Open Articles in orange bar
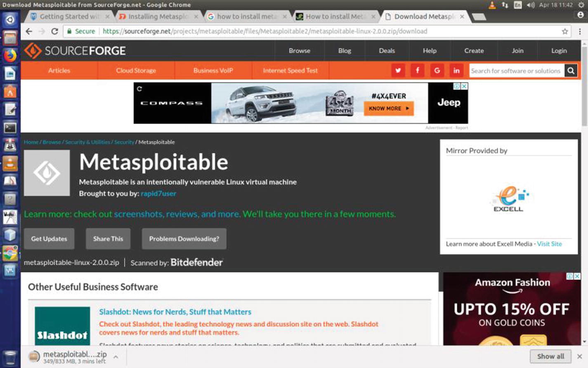 pos(59,71)
